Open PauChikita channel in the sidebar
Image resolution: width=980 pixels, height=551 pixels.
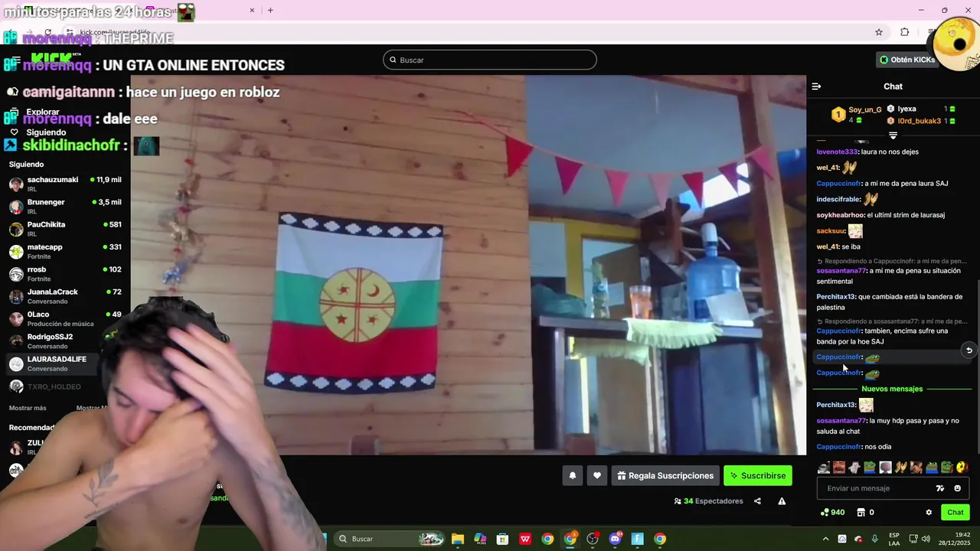pos(65,229)
